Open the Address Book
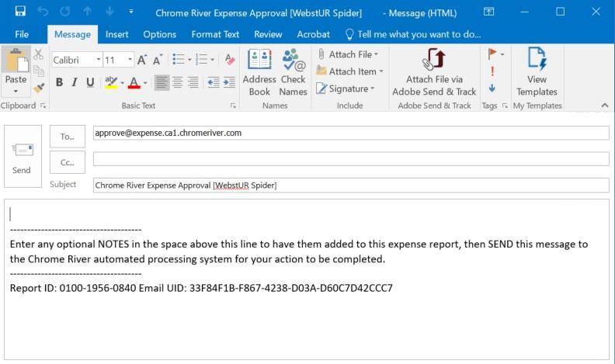615x364 pixels. click(x=259, y=73)
